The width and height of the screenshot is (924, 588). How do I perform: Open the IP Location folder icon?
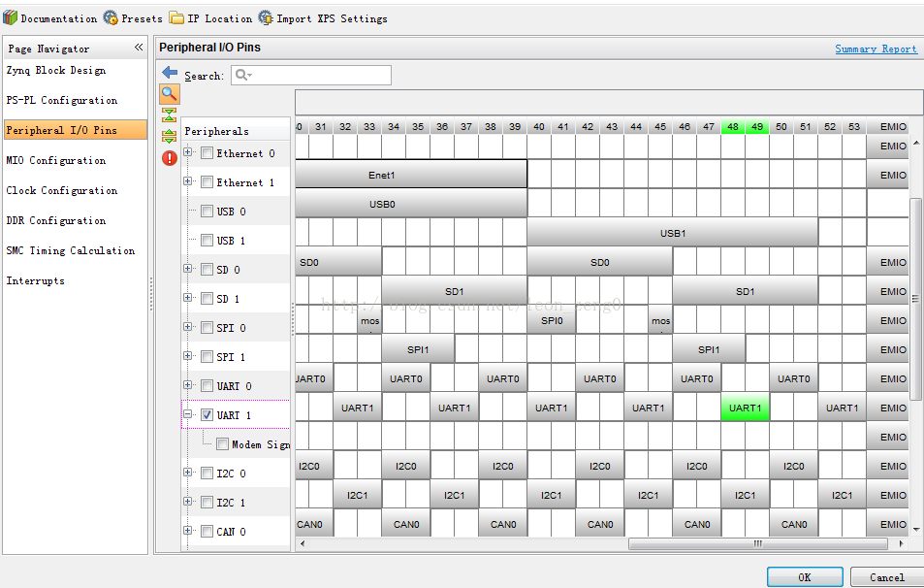pyautogui.click(x=176, y=17)
